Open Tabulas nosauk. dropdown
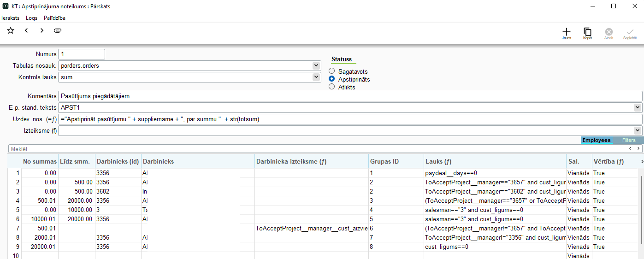644x259 pixels. [316, 65]
